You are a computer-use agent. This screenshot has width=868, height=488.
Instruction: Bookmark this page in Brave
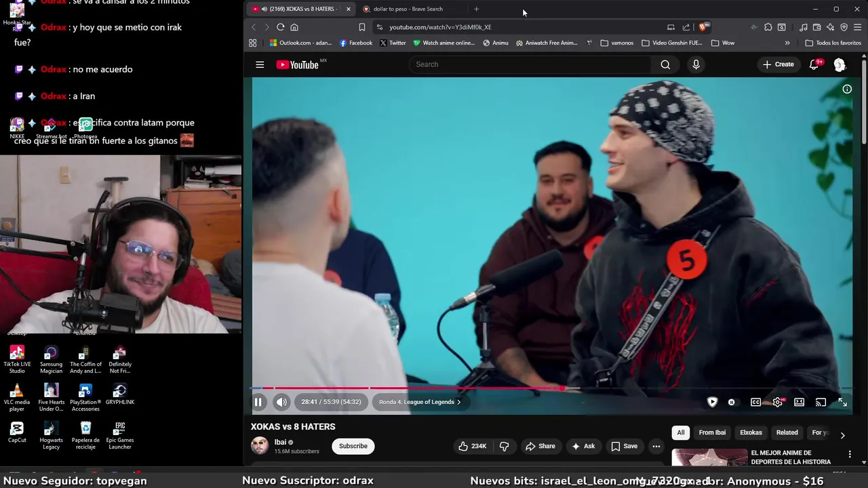pos(362,27)
